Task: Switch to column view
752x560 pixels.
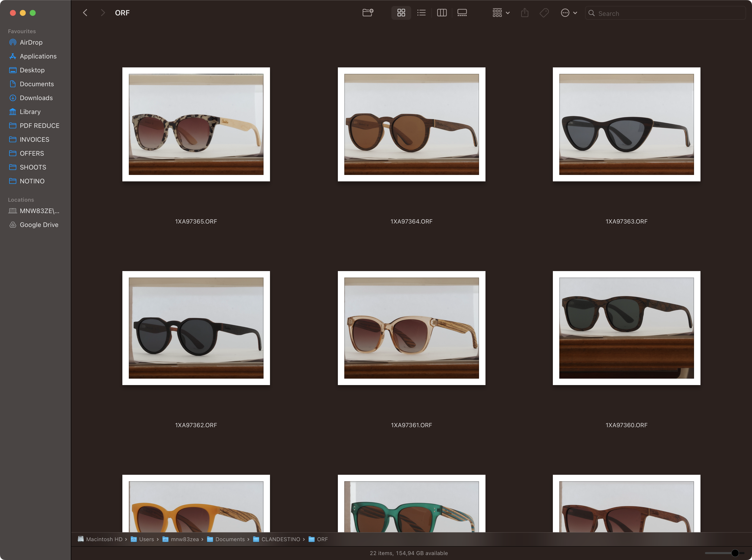Action: [x=442, y=13]
